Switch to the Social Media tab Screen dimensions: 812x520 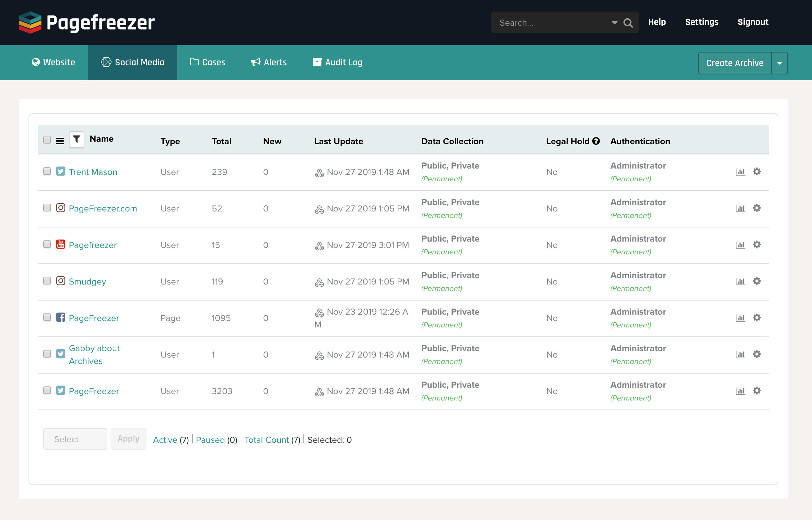click(133, 62)
